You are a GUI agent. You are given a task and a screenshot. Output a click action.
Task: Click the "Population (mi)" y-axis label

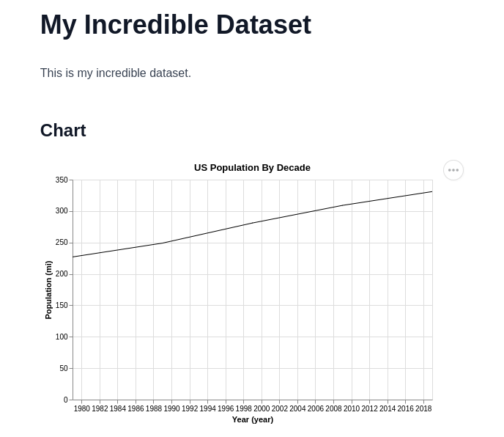(x=48, y=290)
